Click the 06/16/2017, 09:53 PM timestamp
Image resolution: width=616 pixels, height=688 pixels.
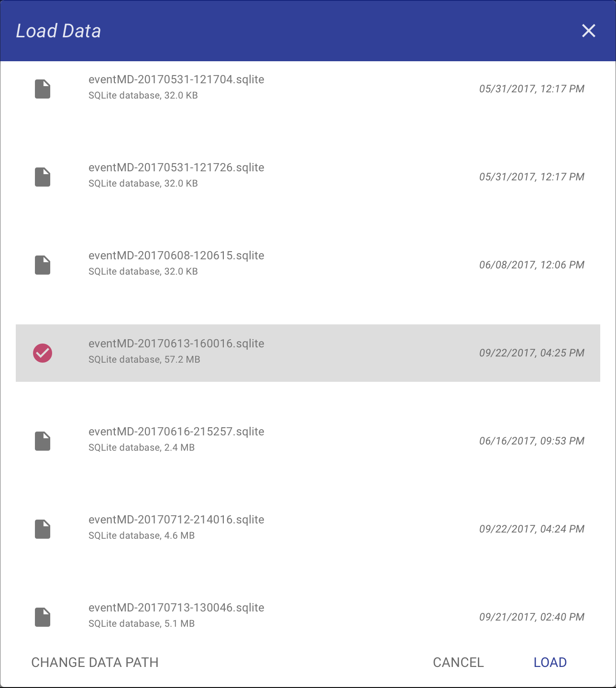click(x=532, y=441)
